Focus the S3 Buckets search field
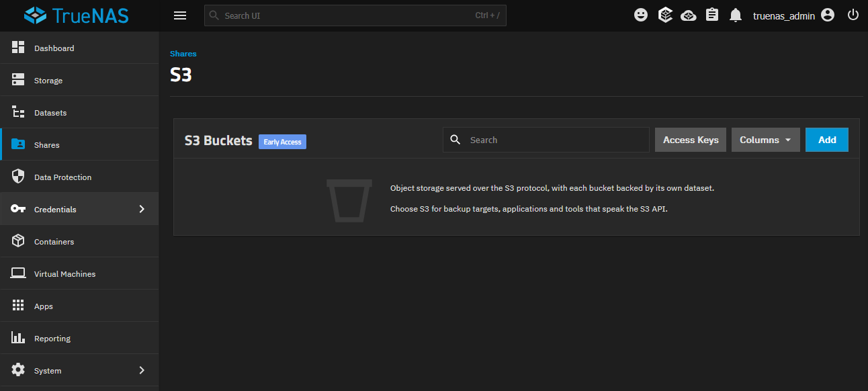868x391 pixels. 546,140
